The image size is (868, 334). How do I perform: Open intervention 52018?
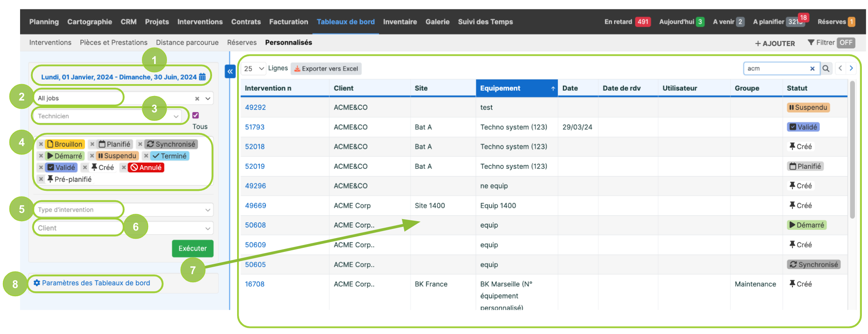[255, 146]
